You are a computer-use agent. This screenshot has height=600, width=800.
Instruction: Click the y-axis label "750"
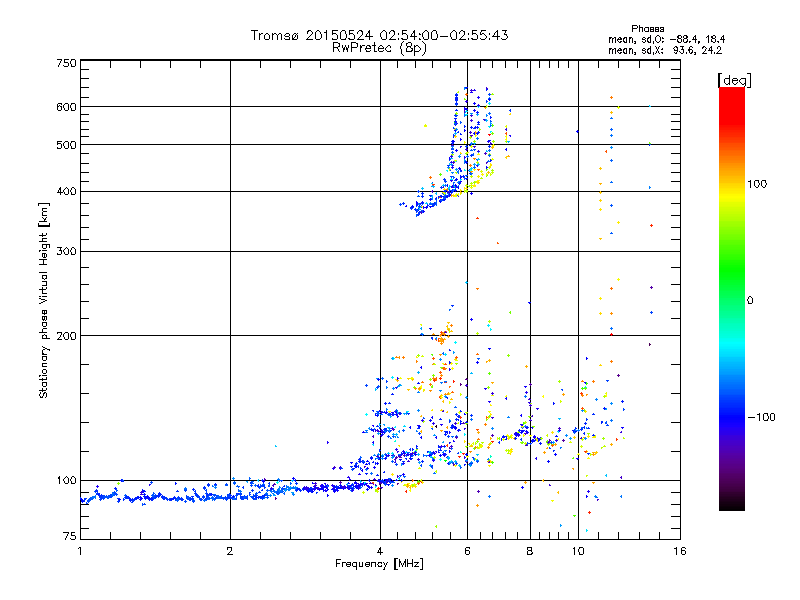point(67,63)
